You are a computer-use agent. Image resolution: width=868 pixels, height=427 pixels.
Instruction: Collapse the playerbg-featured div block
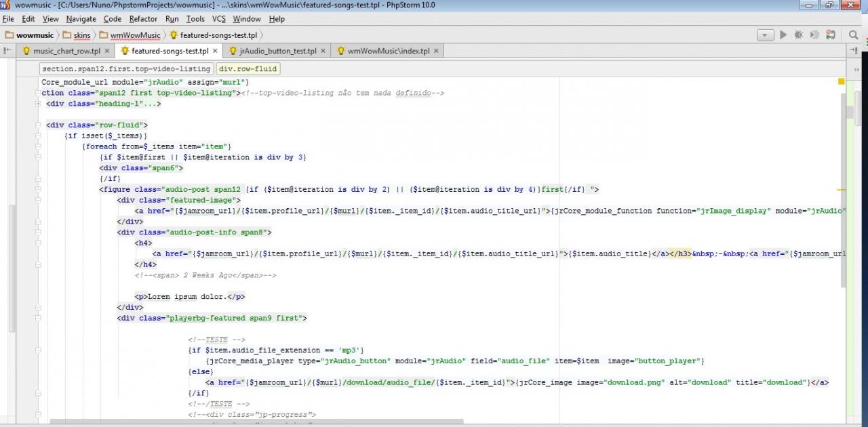pos(39,318)
